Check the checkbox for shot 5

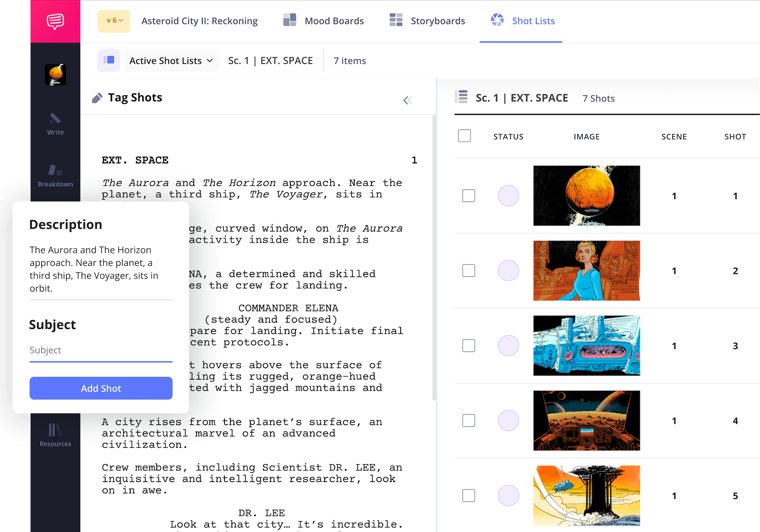pyautogui.click(x=468, y=496)
